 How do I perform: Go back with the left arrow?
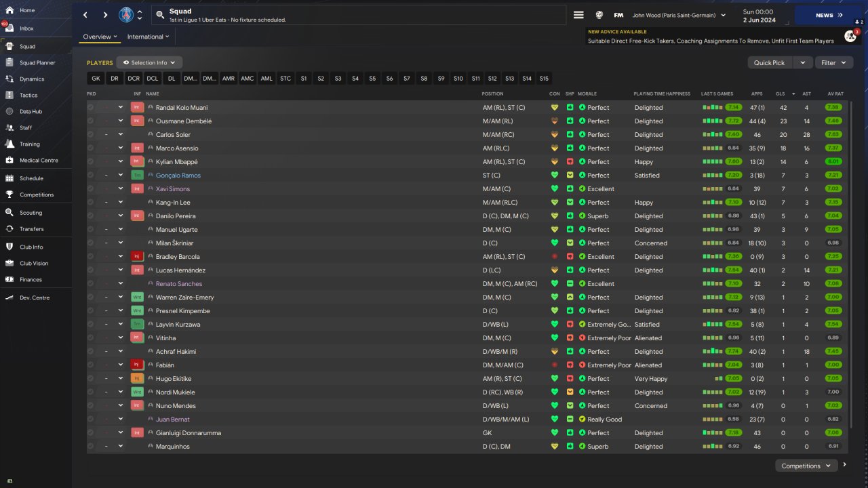85,15
